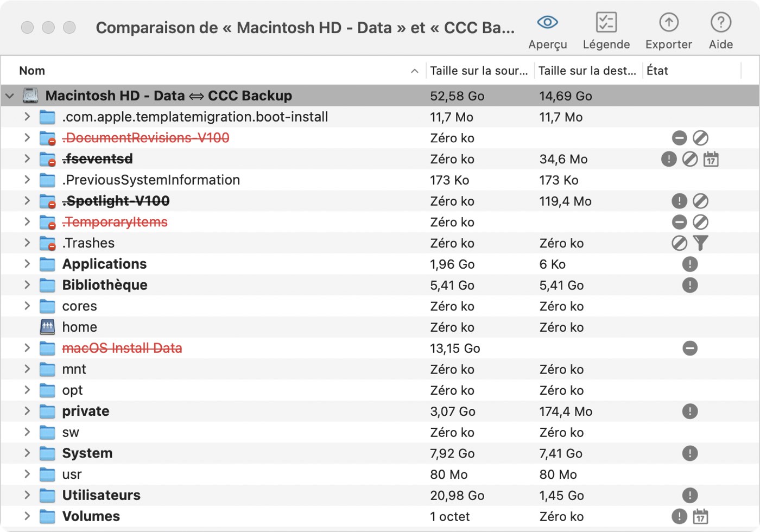Click the 1,96 Go source size value
760x532 pixels.
point(452,264)
